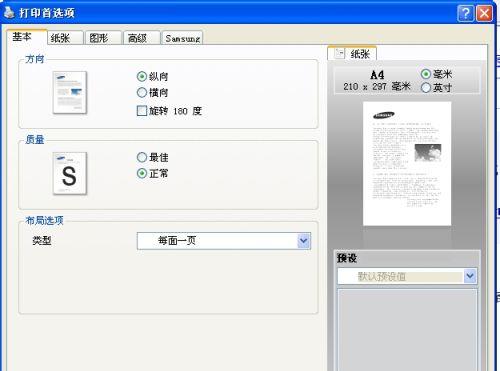Choose the 最佳 quality radio button
The height and width of the screenshot is (371, 500).
142,157
